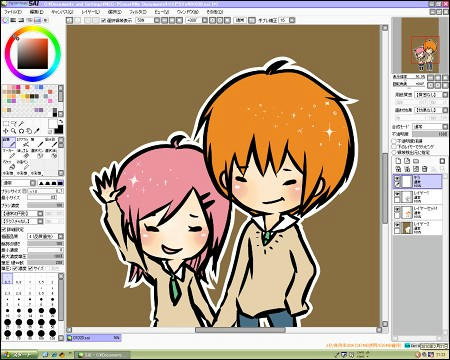
Task: Toggle visibility eye of レイヤーセット1 folder
Action: (397, 209)
